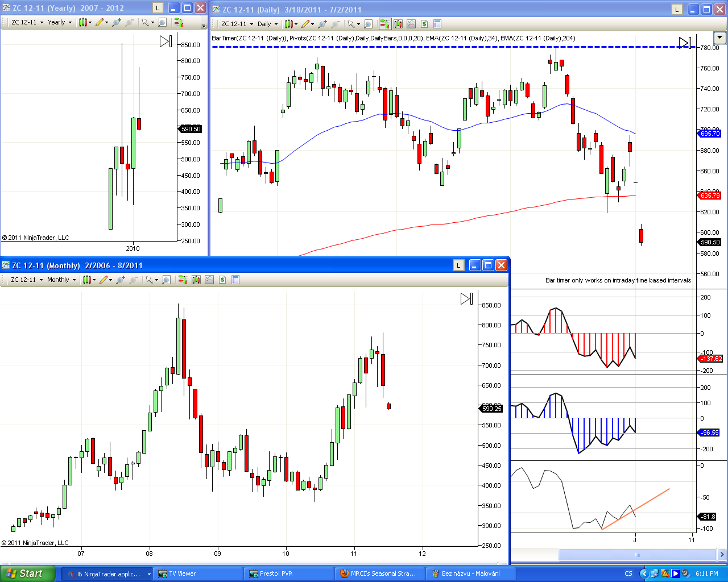
Task: Click the CS language indicator in taskbar
Action: click(628, 573)
